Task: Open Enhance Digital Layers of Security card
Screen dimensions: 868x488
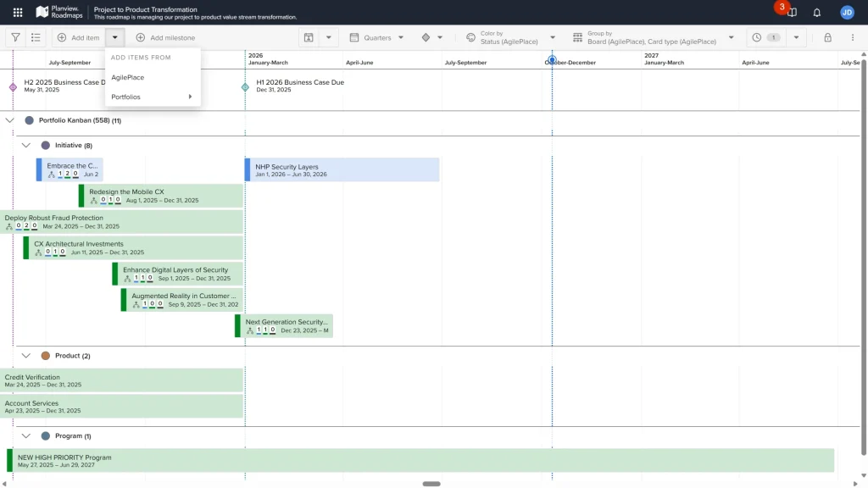Action: [x=178, y=274]
